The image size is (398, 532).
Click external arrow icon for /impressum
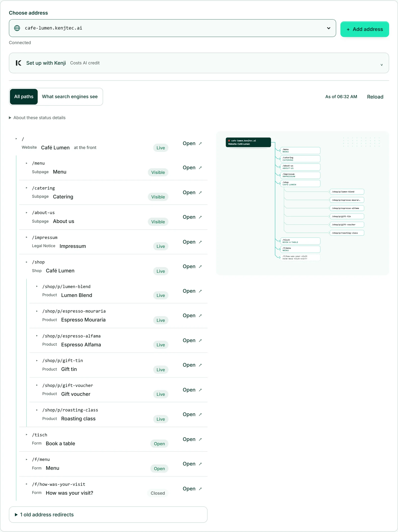pos(200,242)
